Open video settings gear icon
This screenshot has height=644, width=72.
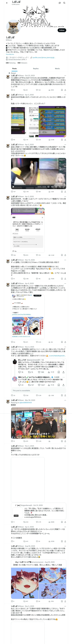pos(56,187)
